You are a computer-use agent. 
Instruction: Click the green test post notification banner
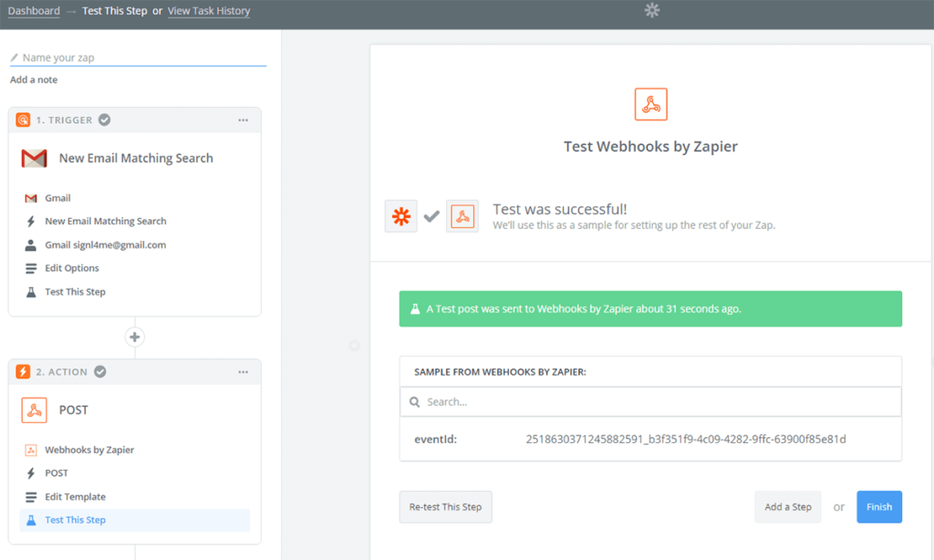tap(650, 308)
